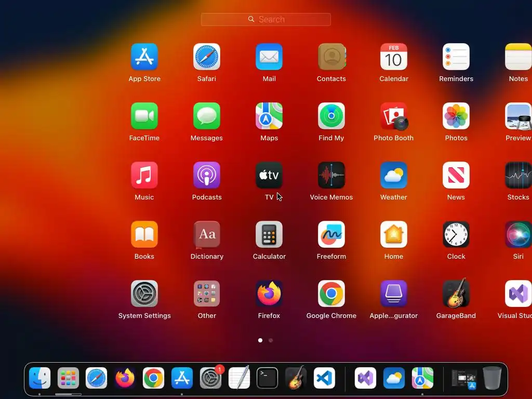Click the Launchpad icon in the Dock
The height and width of the screenshot is (399, 532).
pyautogui.click(x=68, y=378)
